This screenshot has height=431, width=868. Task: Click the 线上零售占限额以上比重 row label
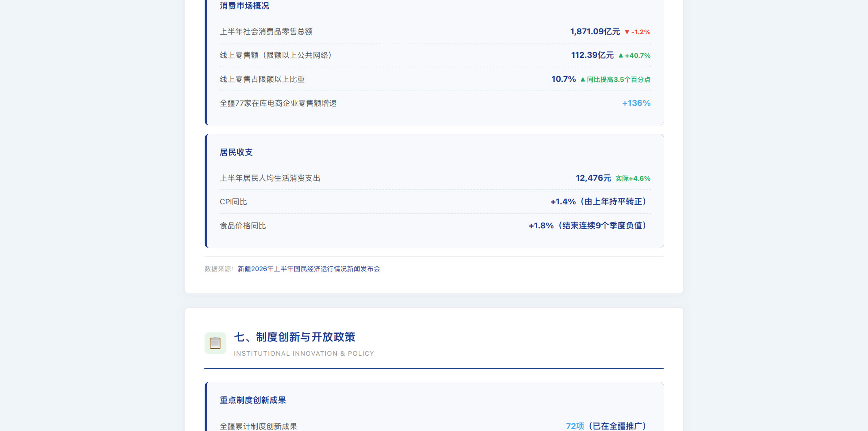(x=262, y=79)
